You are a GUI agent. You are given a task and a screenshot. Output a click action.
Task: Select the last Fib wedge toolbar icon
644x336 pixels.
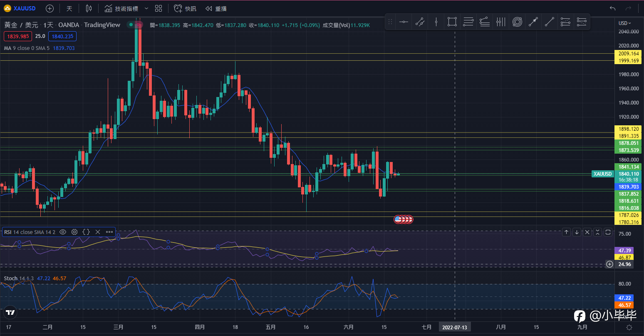[582, 22]
